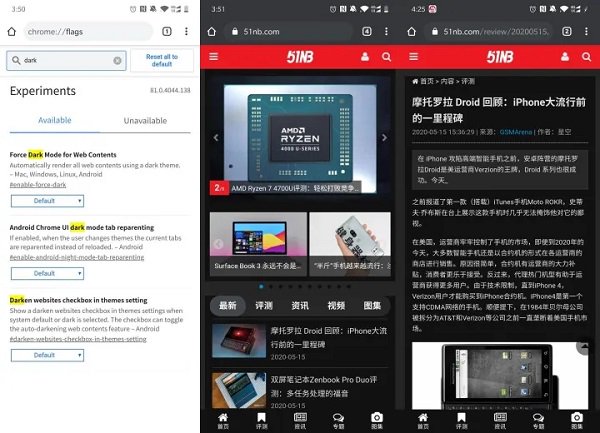The width and height of the screenshot is (600, 433).
Task: Open tab switcher showing 1 tab
Action: [x=167, y=31]
